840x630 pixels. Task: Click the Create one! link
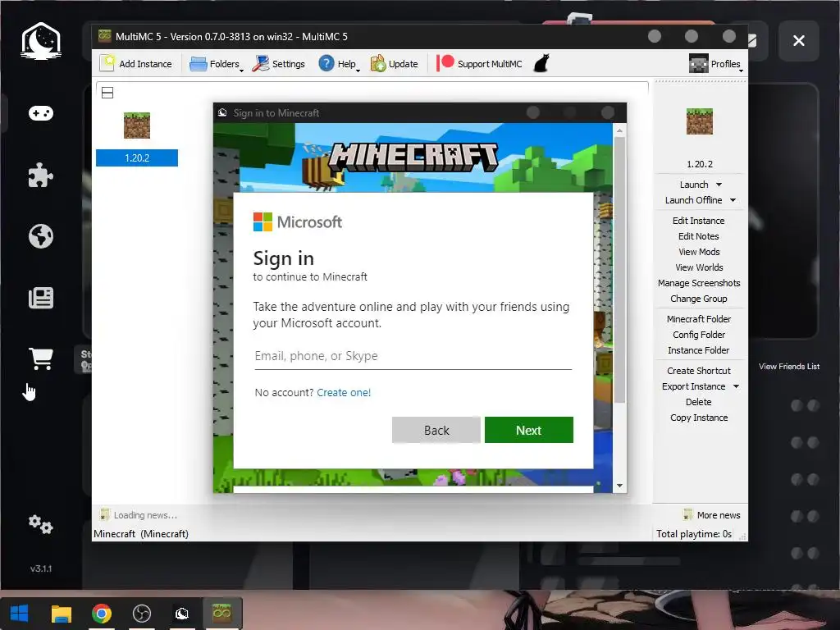344,392
